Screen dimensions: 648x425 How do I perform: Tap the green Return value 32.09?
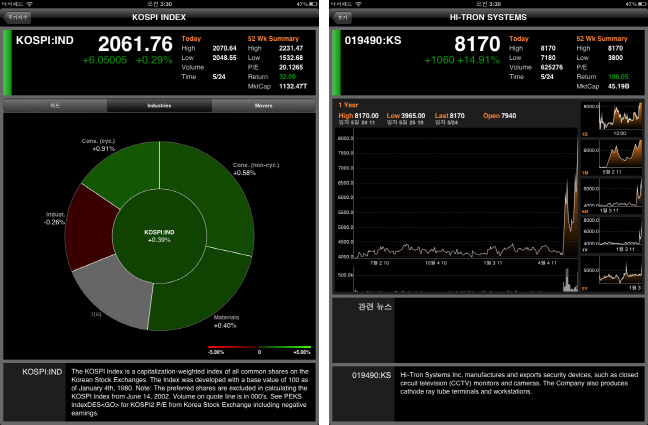287,77
